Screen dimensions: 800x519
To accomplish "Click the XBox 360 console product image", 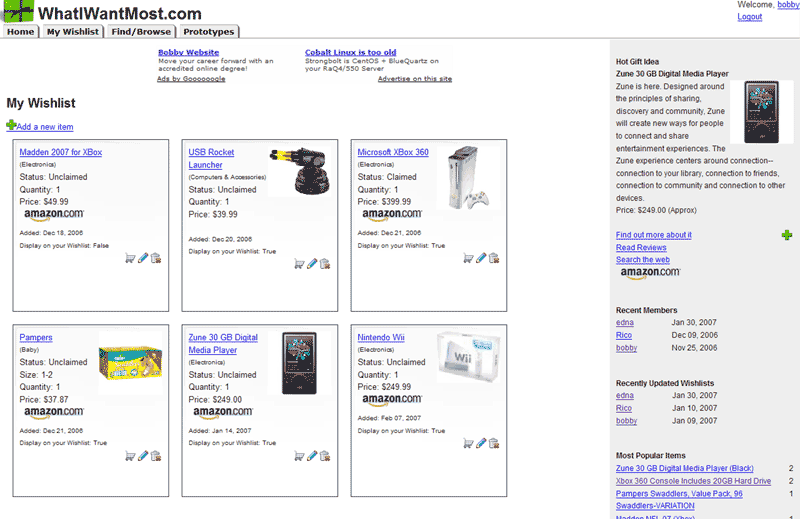I will 468,178.
